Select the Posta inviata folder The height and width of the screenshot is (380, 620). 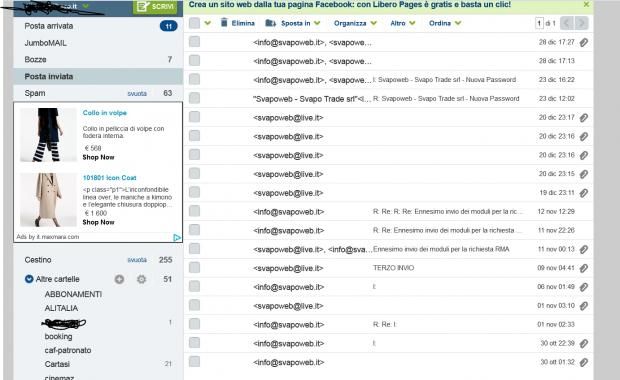(x=98, y=76)
